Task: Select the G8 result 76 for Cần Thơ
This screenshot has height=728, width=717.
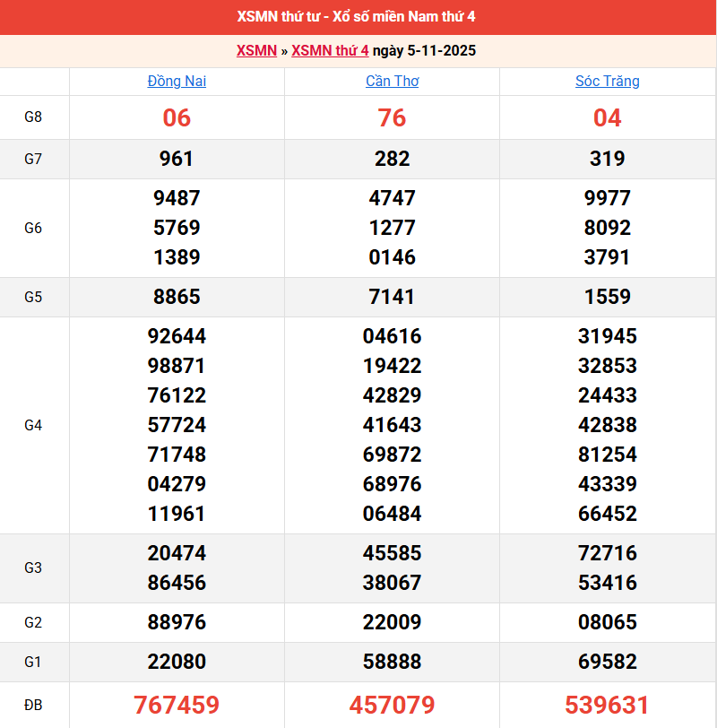Action: 392,118
